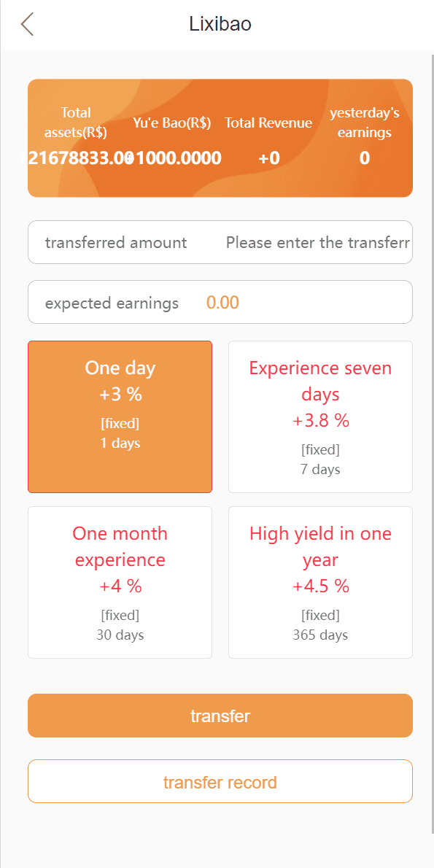
Task: Tap yesterday's earnings value
Action: tap(364, 158)
